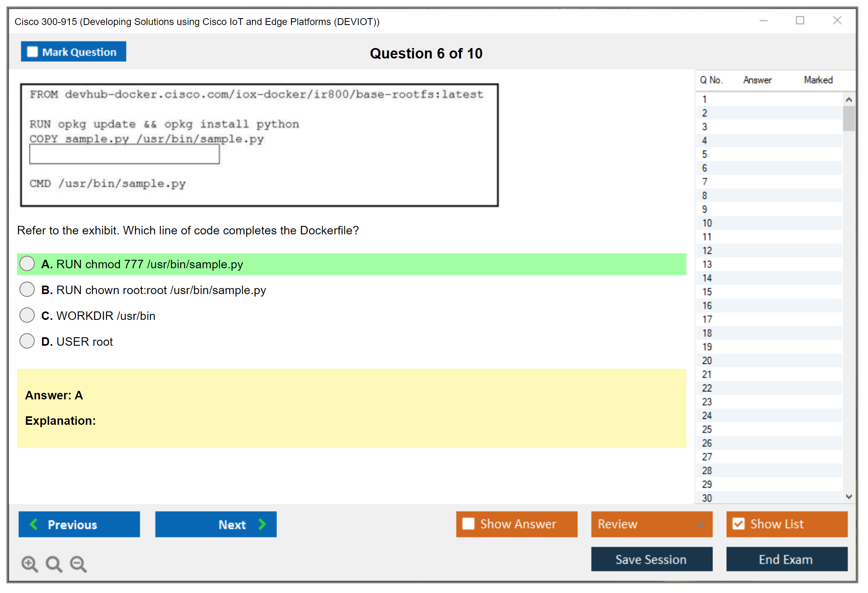Click the End Exam button

786,559
